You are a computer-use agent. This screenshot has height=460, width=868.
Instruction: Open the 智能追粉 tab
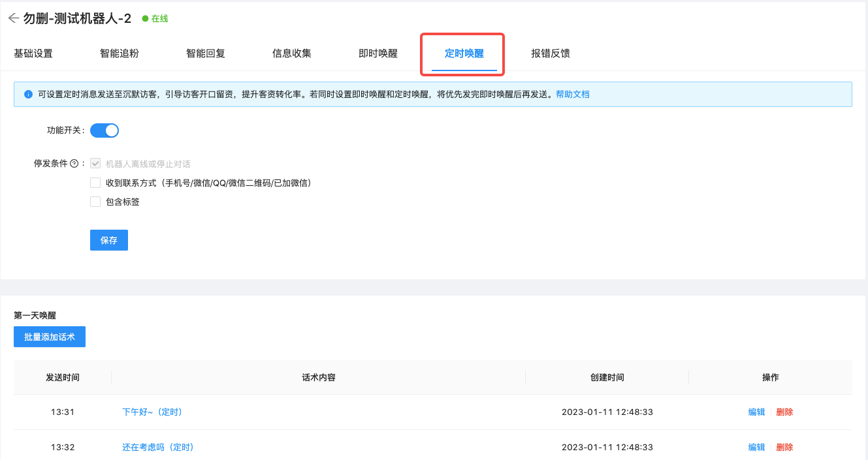pyautogui.click(x=120, y=54)
